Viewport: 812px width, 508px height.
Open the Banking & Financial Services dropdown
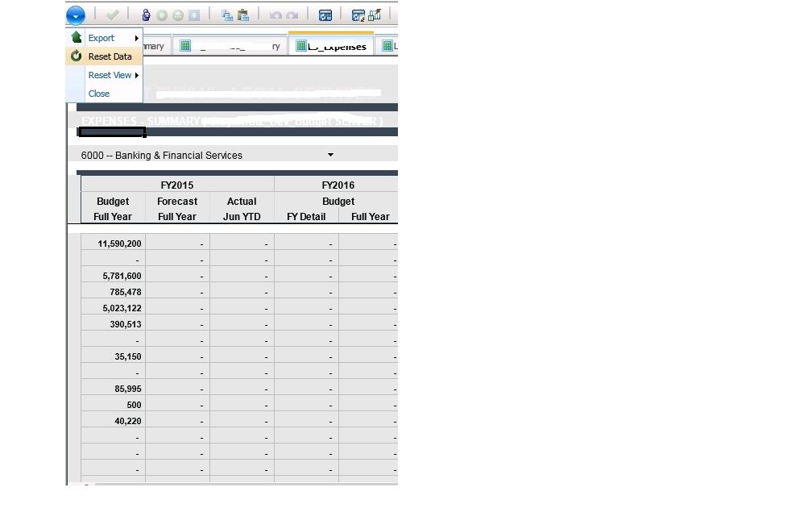pos(208,155)
